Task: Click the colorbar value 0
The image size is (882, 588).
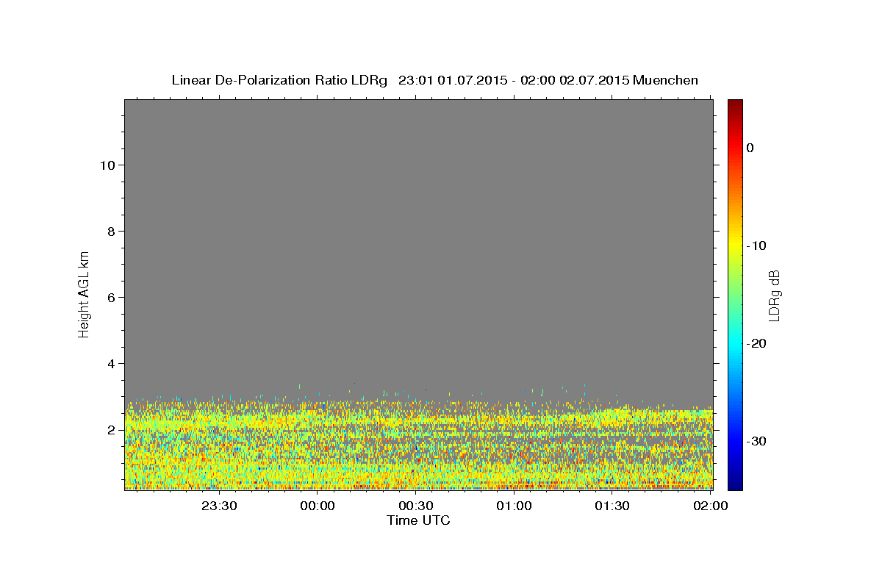Action: point(750,148)
